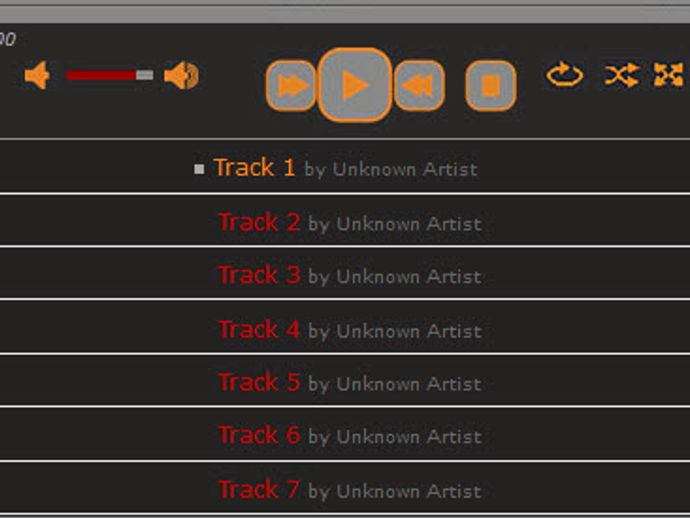Select Track 7 by Unknown Artist
Image resolution: width=690 pixels, height=518 pixels.
(x=345, y=489)
